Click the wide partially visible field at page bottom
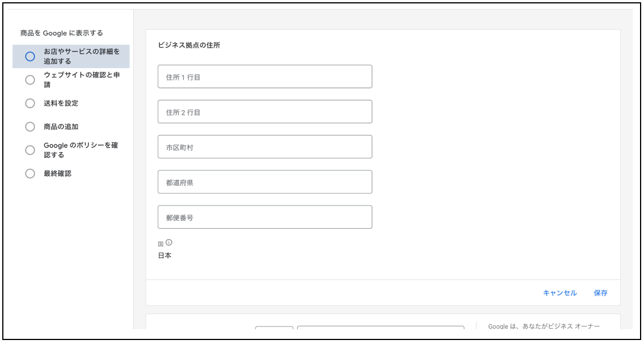The height and width of the screenshot is (344, 644). pyautogui.click(x=380, y=328)
